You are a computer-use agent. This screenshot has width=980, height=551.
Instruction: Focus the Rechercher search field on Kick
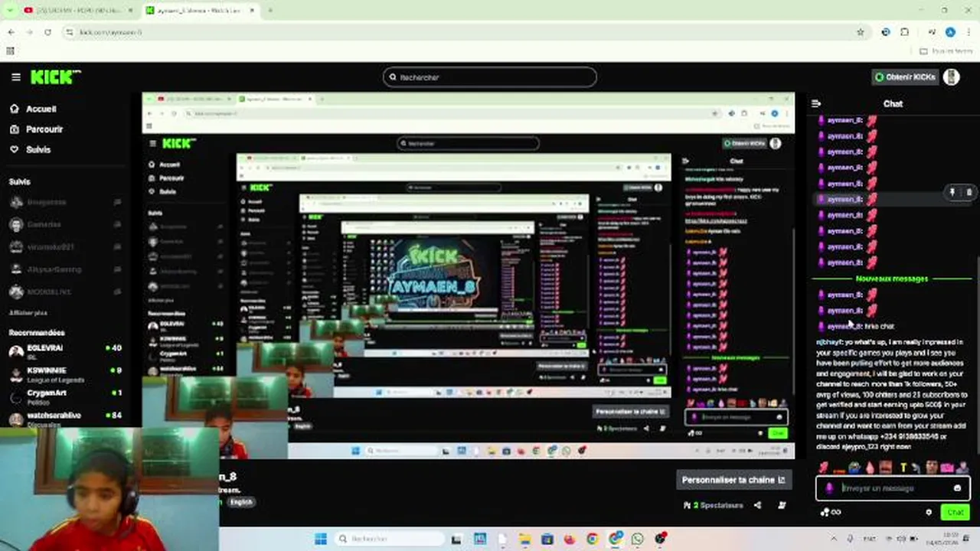point(490,77)
